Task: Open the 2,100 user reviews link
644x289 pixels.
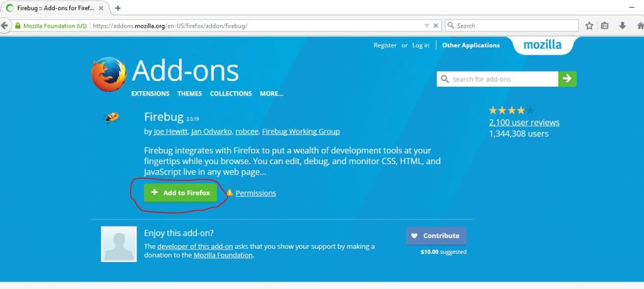Action: pos(524,123)
